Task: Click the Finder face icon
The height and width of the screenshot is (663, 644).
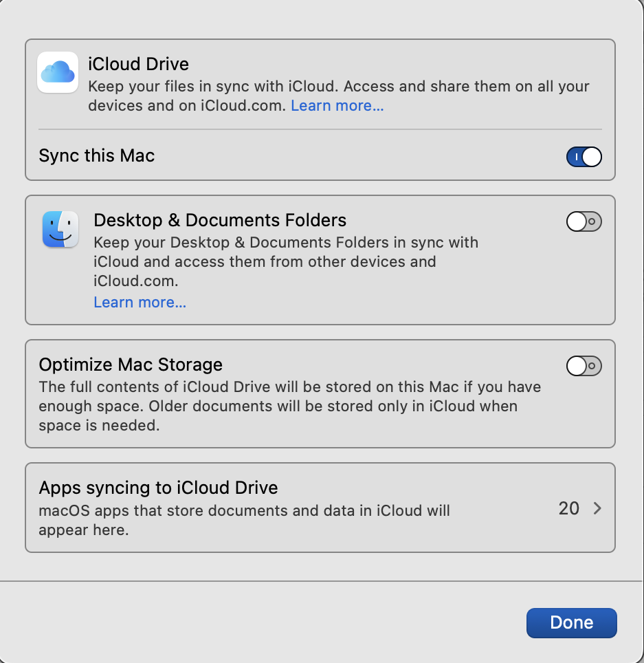Action: coord(60,230)
